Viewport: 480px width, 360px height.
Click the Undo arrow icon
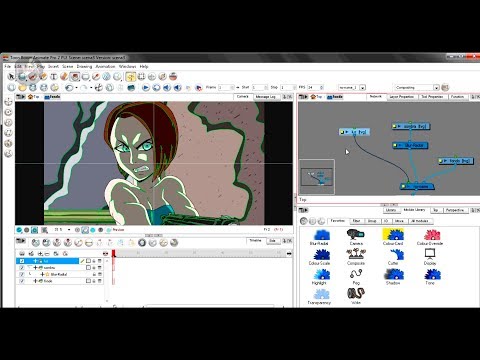tap(69, 88)
